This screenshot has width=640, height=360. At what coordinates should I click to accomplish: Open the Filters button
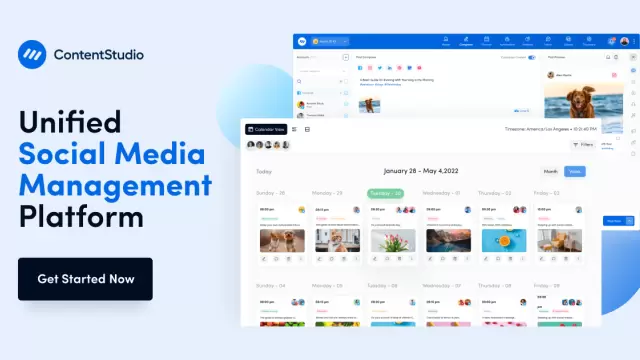tap(583, 144)
